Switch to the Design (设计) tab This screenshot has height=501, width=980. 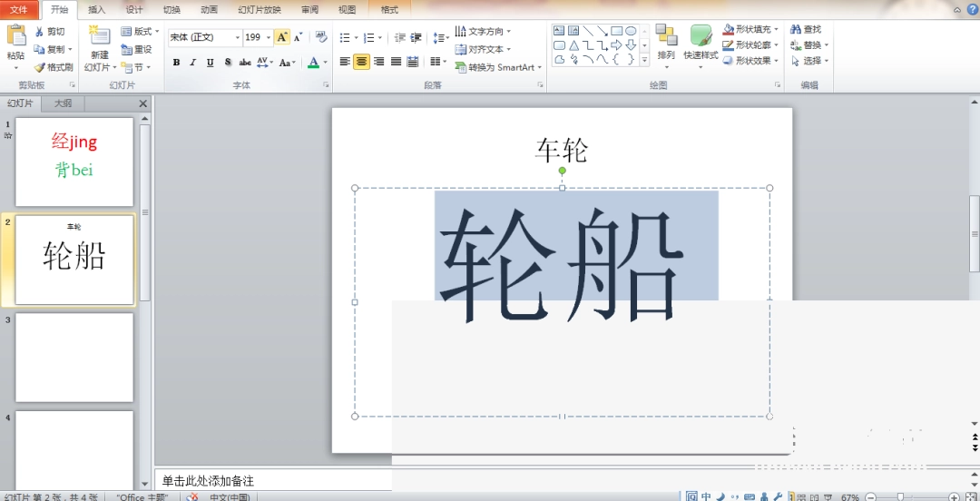coord(134,9)
